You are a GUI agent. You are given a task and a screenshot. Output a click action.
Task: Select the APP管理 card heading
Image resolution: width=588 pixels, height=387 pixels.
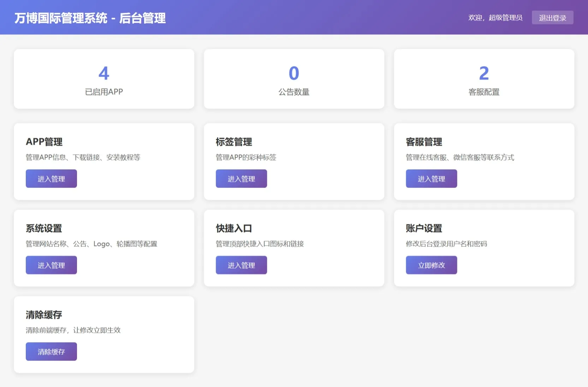tap(44, 142)
